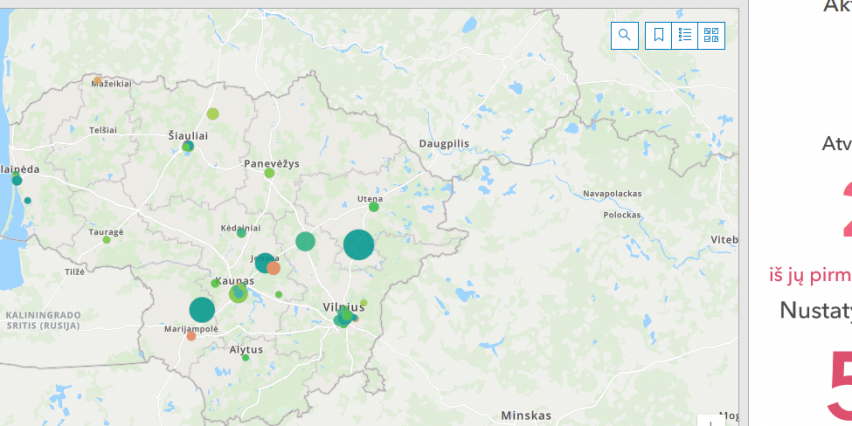
Task: Click the Daugpilis city label
Action: 444,144
